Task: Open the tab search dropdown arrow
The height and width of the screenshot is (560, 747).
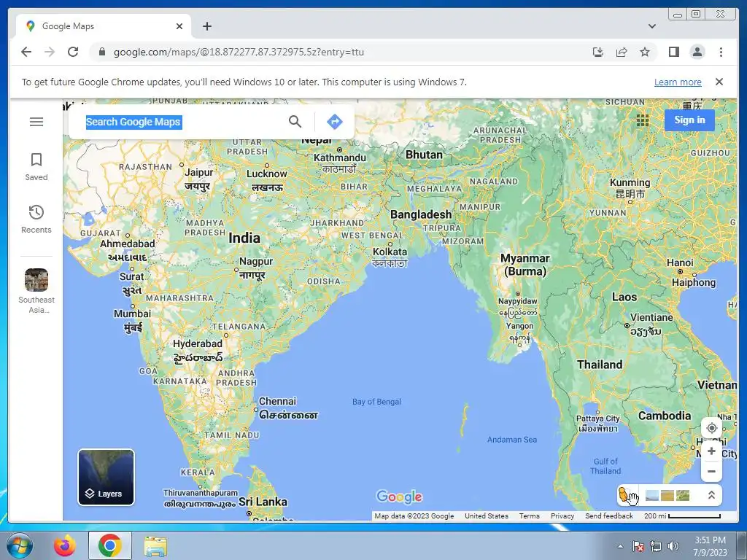Action: [651, 26]
